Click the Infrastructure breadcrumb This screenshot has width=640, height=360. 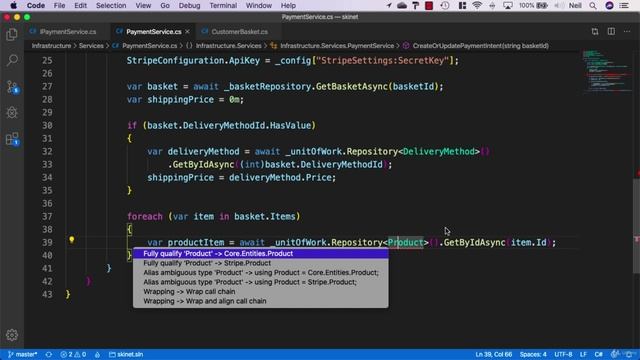pos(51,46)
